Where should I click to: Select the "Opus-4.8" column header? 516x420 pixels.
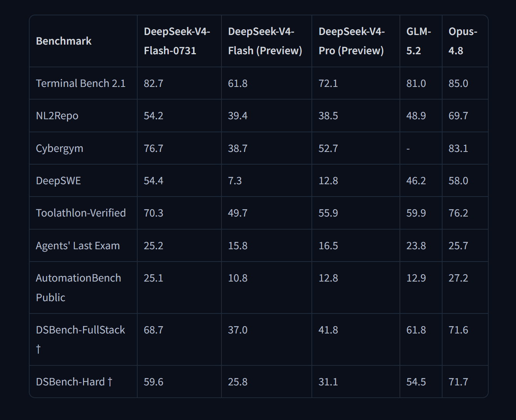coord(463,41)
